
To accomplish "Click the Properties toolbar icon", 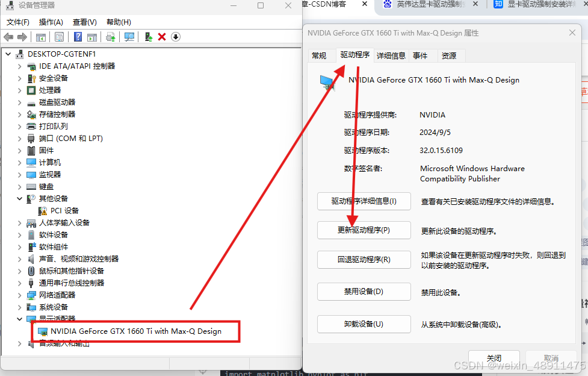I will point(59,37).
